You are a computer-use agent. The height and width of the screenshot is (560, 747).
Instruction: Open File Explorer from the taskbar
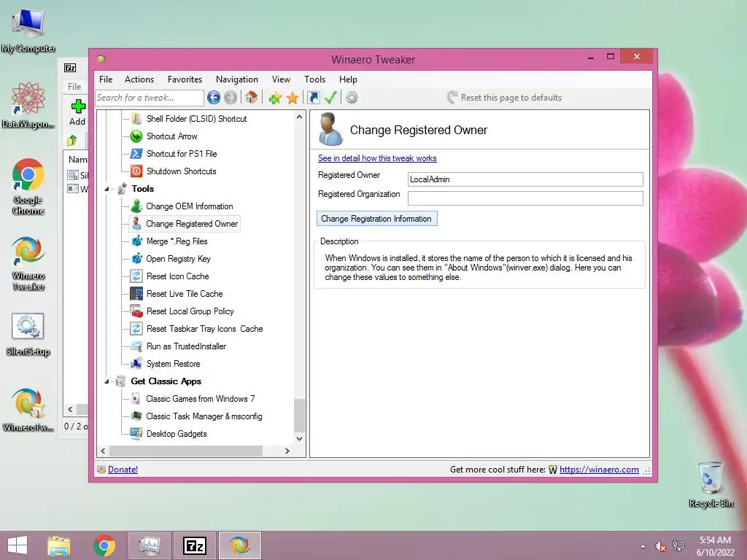[x=59, y=545]
